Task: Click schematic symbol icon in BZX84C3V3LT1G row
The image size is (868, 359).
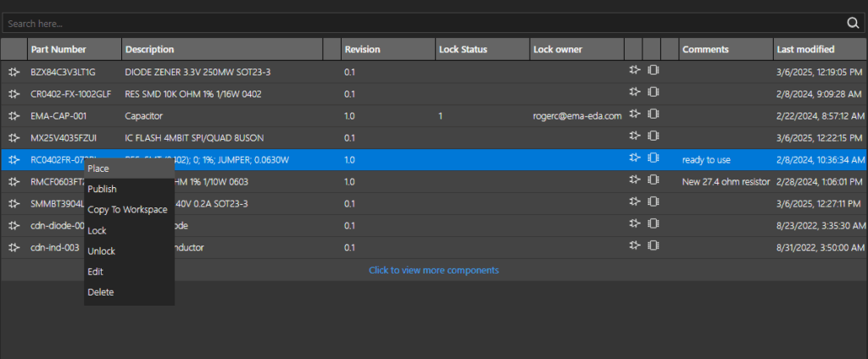Action: tap(634, 70)
